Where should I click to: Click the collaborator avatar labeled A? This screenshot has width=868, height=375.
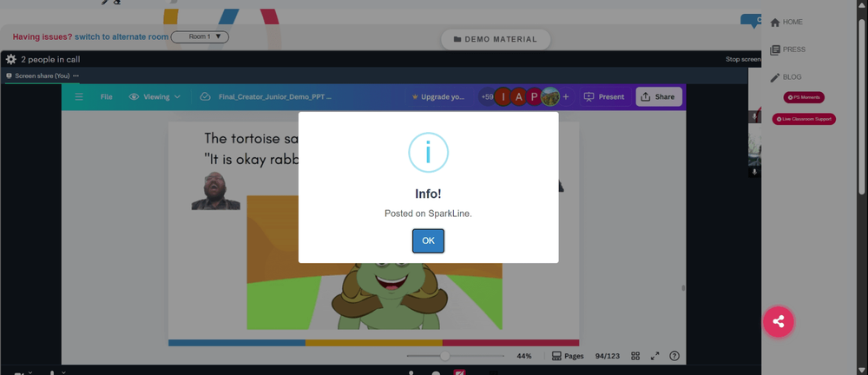pyautogui.click(x=518, y=97)
